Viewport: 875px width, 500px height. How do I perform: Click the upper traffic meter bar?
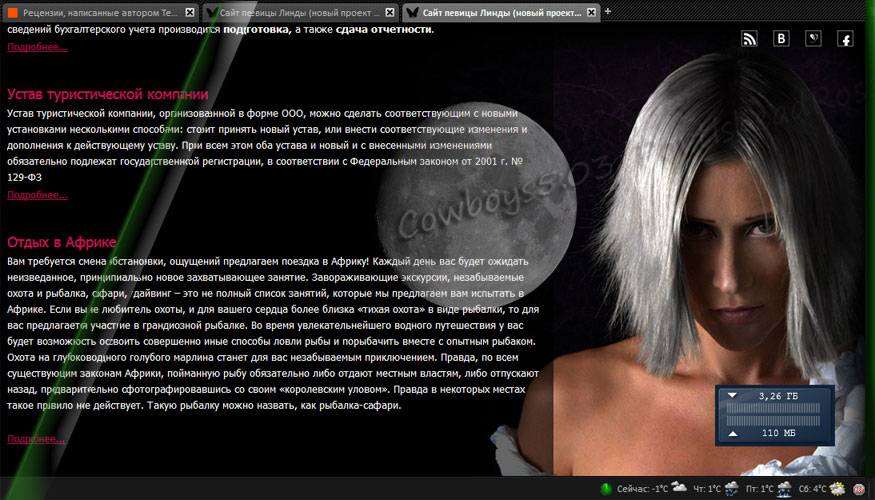(x=773, y=408)
